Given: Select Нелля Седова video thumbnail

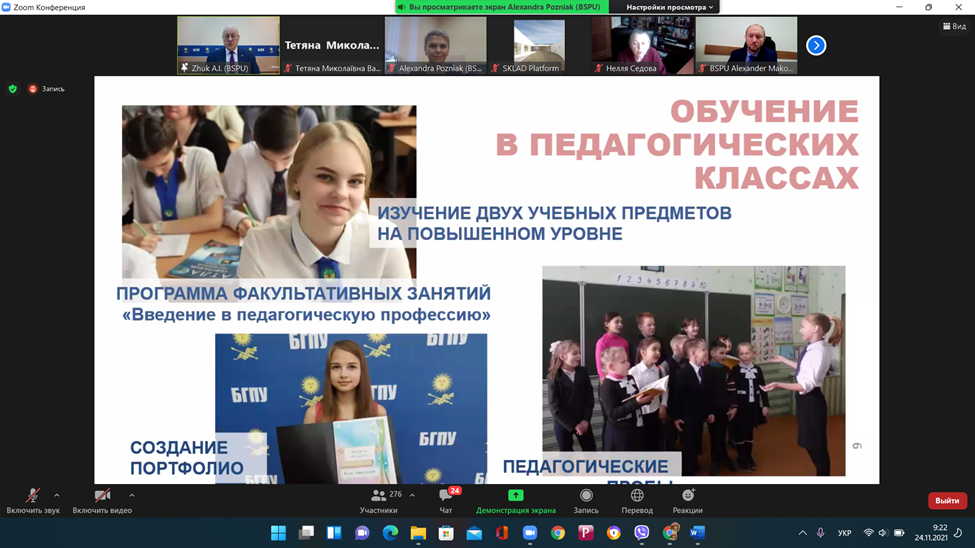Looking at the screenshot, I should 642,45.
